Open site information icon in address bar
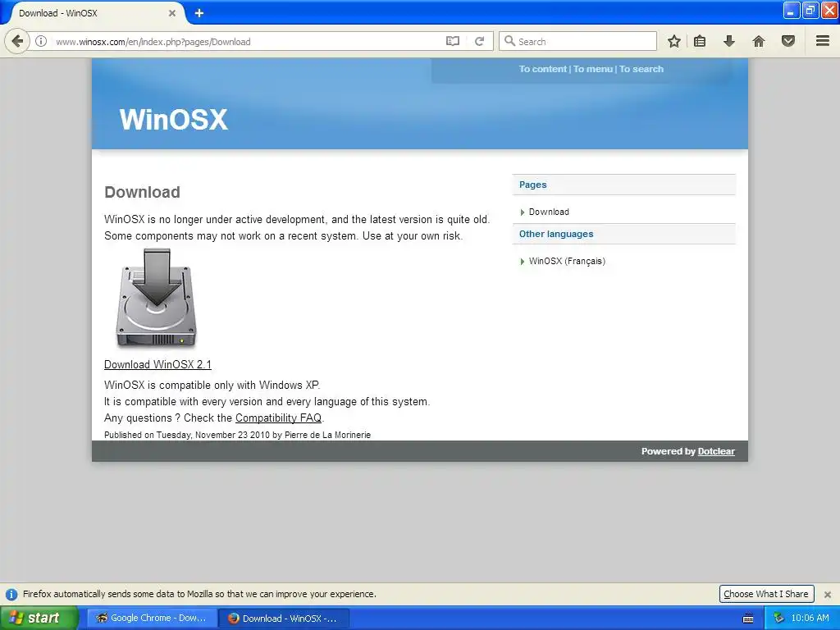The image size is (840, 630). tap(41, 41)
